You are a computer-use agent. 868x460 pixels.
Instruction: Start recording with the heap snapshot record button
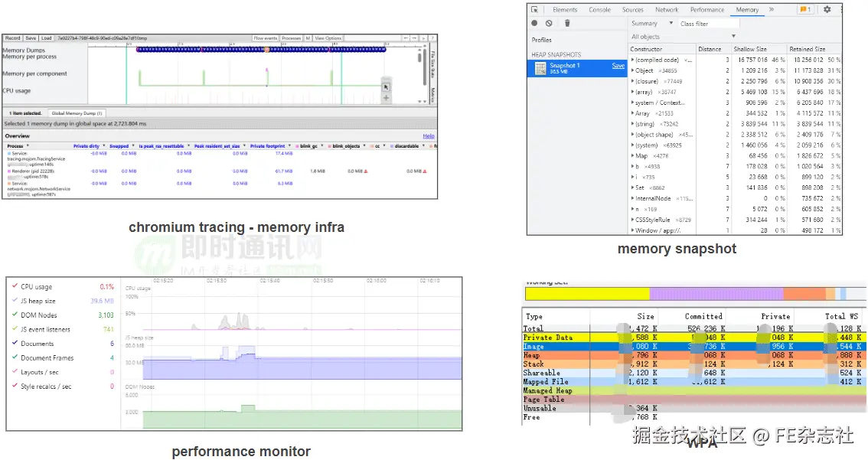pos(535,24)
